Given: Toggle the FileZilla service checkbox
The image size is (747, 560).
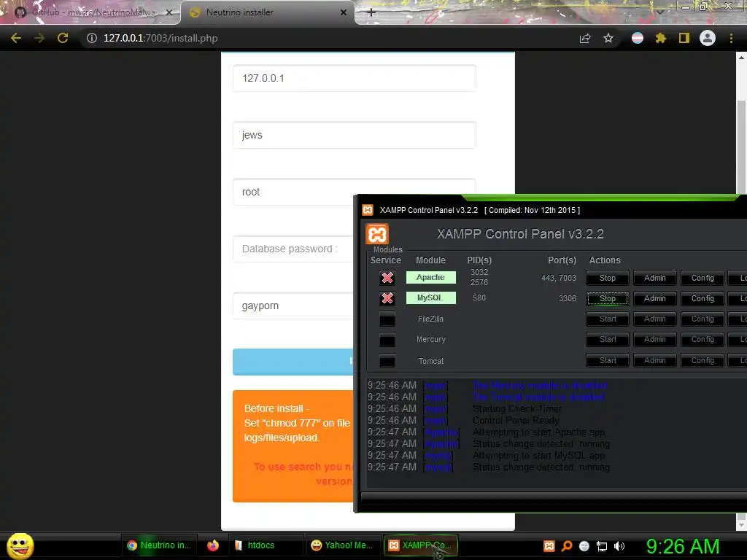Looking at the screenshot, I should tap(387, 319).
